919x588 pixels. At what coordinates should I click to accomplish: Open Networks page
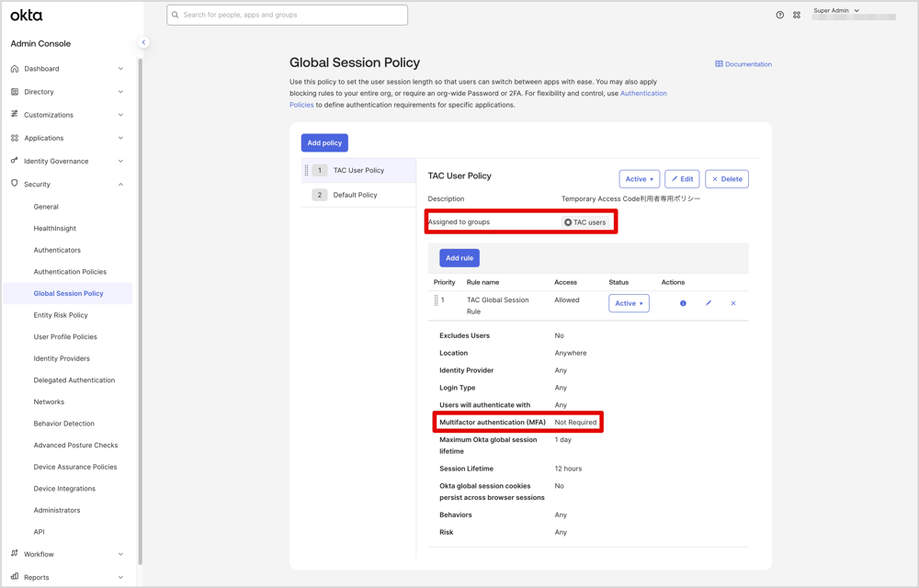point(50,401)
